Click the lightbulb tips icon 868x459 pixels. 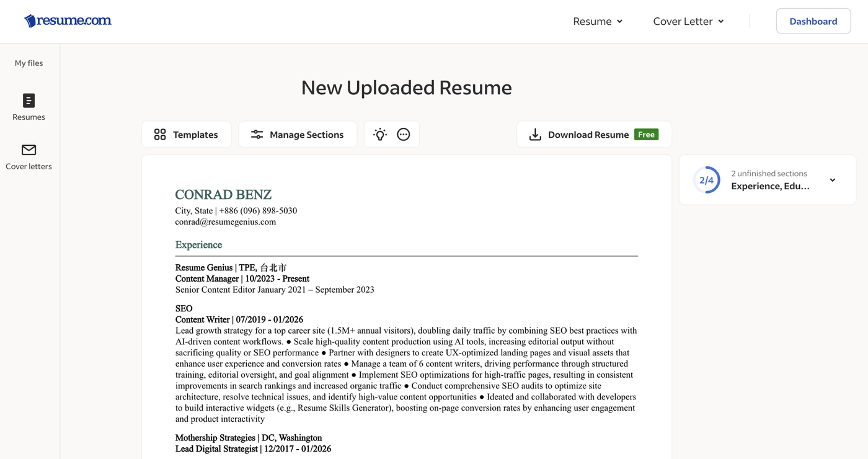click(380, 135)
